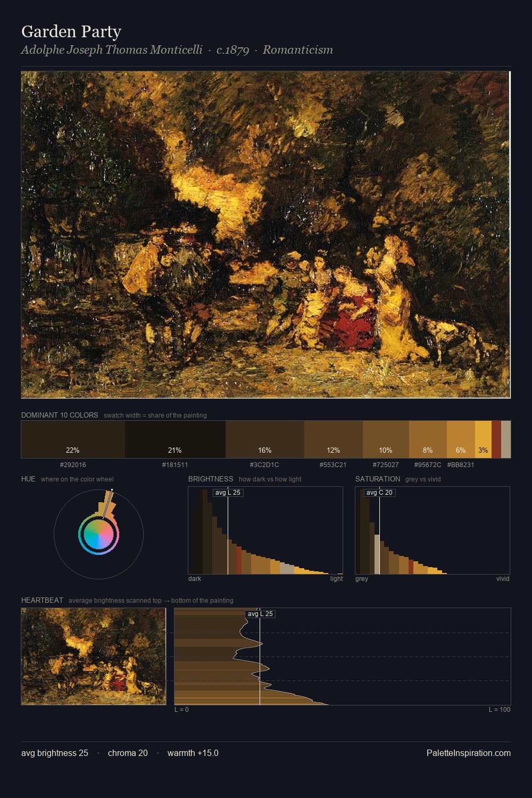Image resolution: width=532 pixels, height=798 pixels.
Task: Click the 'light' axis label
Action: 336,579
